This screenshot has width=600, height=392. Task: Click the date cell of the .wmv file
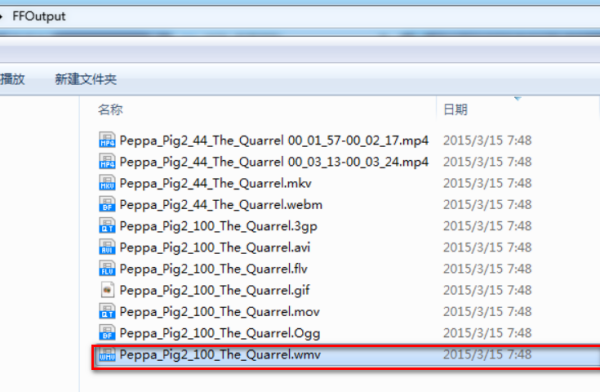(487, 354)
